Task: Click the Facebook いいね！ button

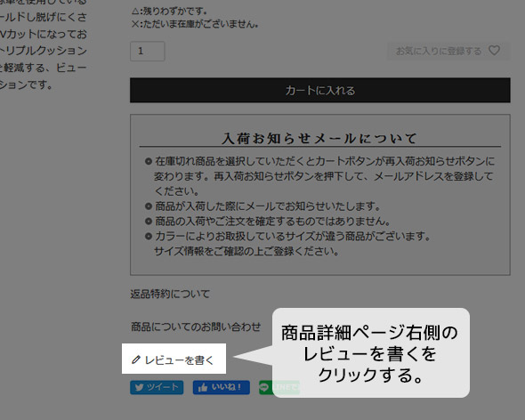Action: coord(222,387)
